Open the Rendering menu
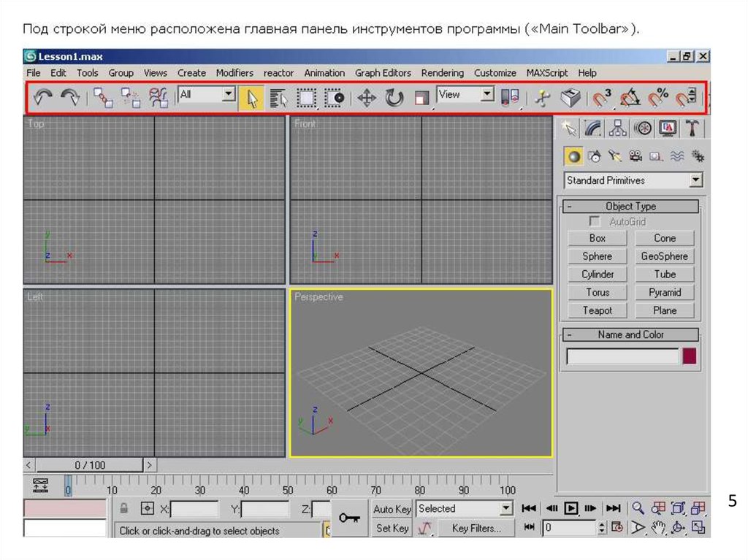The image size is (748, 560). coord(442,73)
